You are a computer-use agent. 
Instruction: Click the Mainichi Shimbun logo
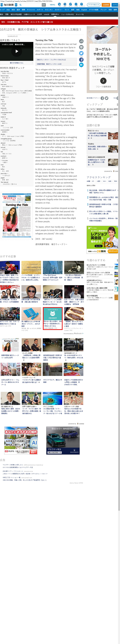pos(9,5)
